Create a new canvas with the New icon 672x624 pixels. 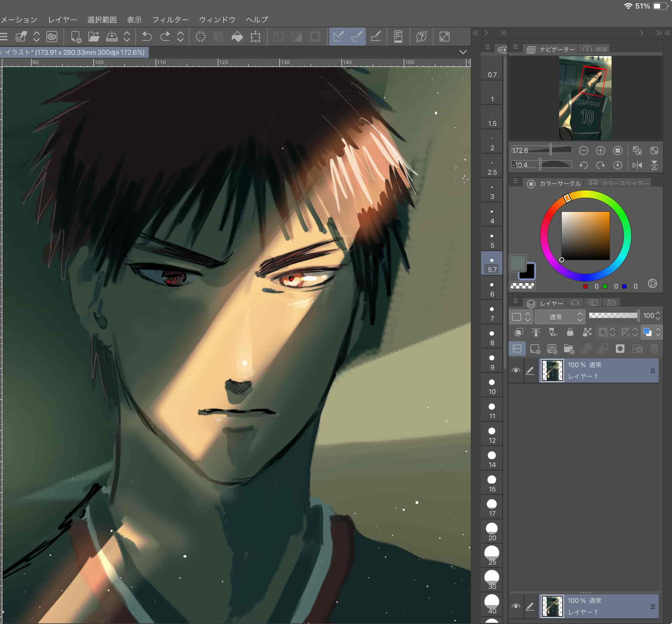76,37
